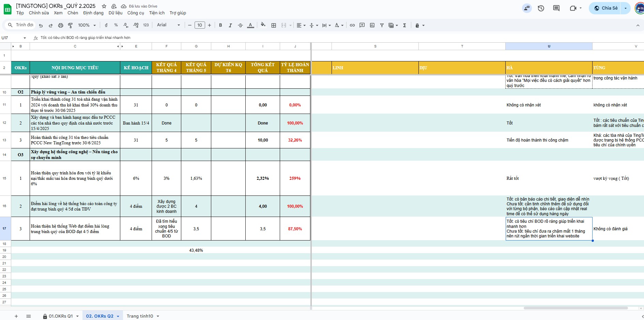Image resolution: width=644 pixels, height=320 pixels.
Task: Expand the 02. OKRs Q2 sheet tab menu
Action: coord(118,316)
